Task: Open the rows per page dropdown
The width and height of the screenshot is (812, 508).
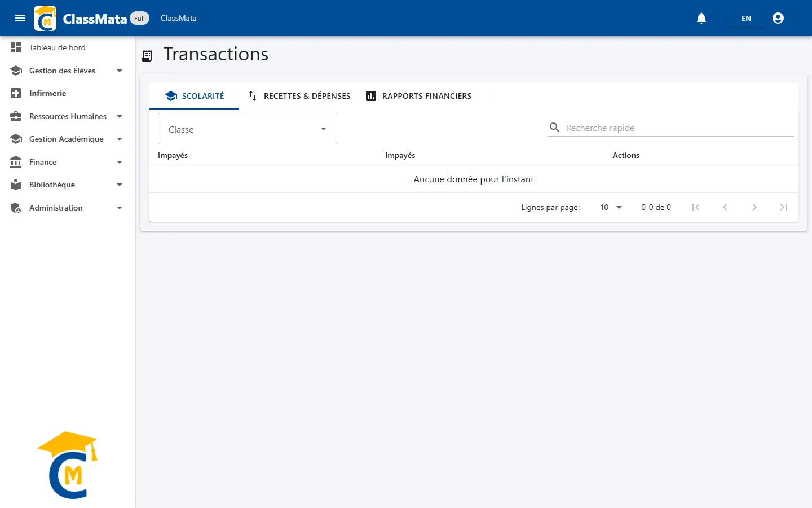Action: click(611, 207)
